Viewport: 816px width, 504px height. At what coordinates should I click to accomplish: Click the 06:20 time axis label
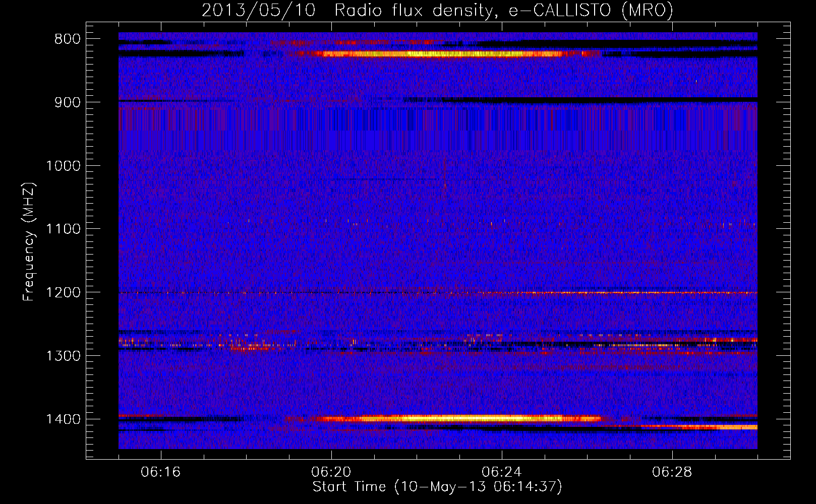(331, 472)
